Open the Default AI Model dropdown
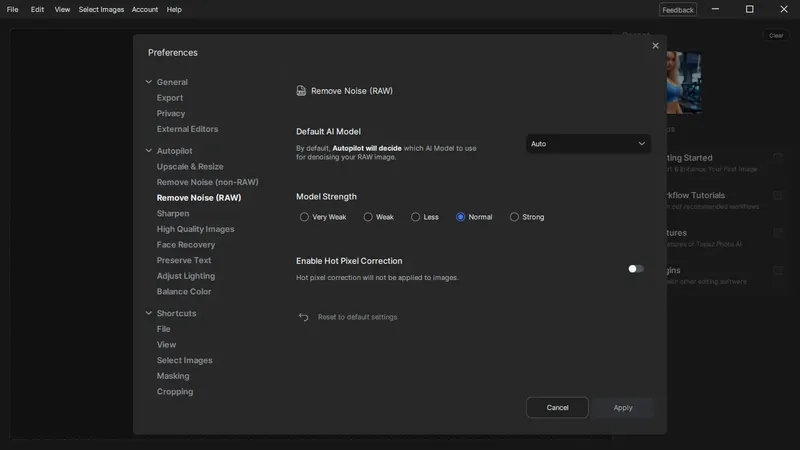The image size is (800, 450). [x=588, y=144]
